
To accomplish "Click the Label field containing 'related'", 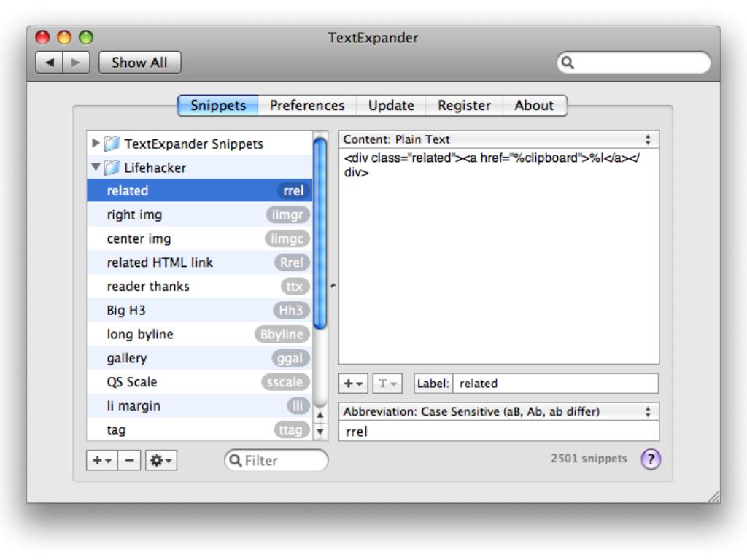I will coord(555,384).
